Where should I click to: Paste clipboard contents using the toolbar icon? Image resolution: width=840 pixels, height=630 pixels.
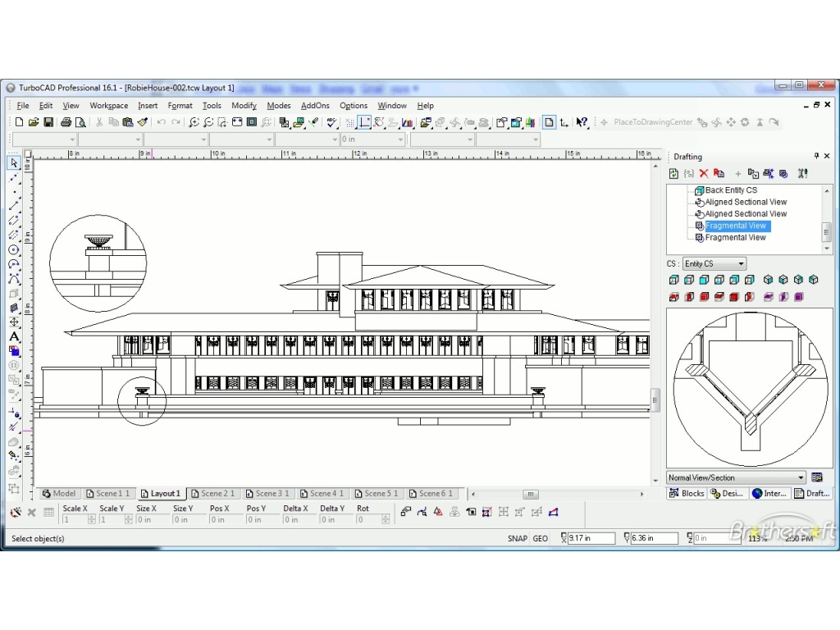point(127,122)
